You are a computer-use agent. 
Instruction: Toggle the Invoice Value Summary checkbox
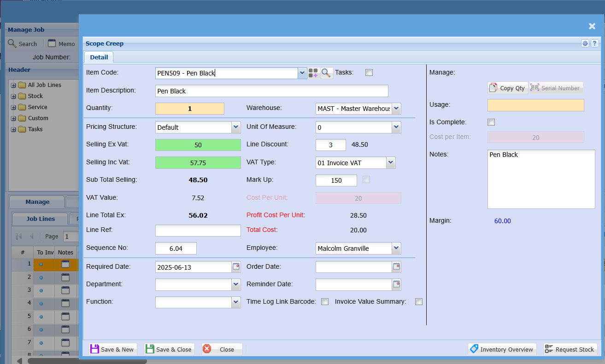(418, 302)
